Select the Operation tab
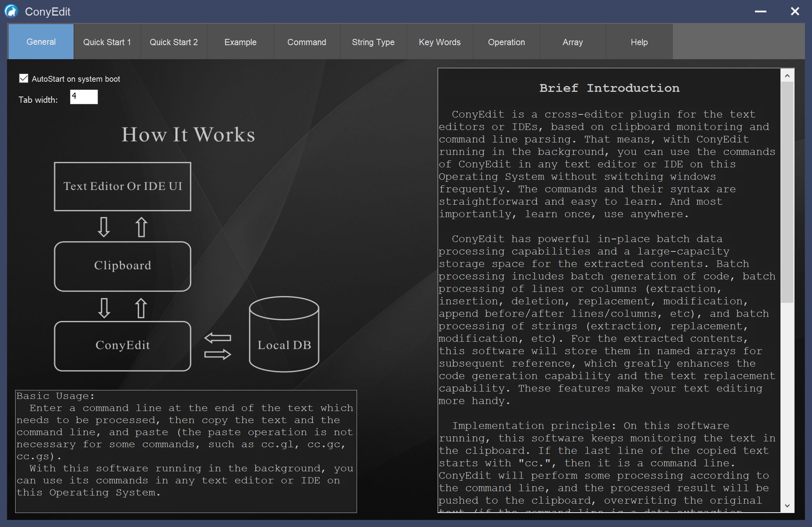 506,42
